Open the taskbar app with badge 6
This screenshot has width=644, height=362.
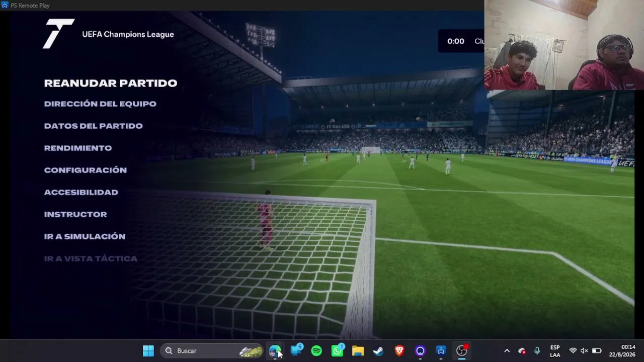coord(296,350)
